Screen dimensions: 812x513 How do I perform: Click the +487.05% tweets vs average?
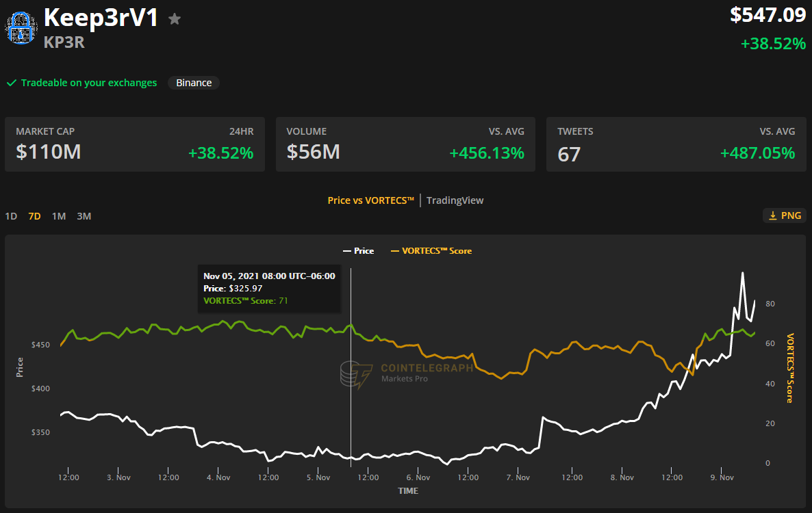(x=758, y=153)
